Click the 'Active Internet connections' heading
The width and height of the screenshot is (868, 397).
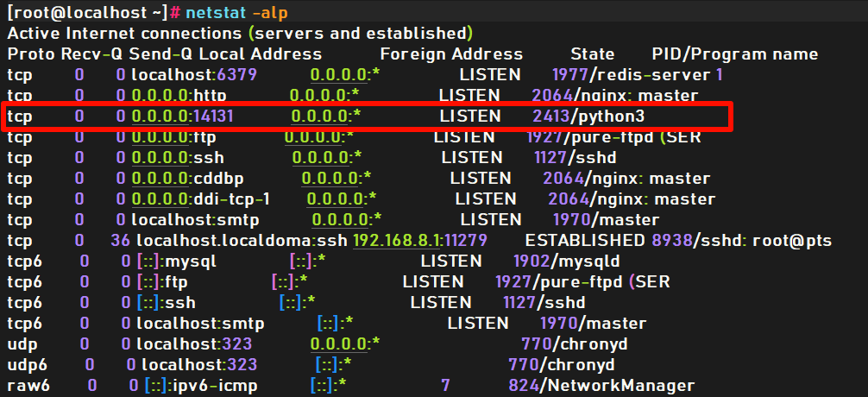(124, 33)
